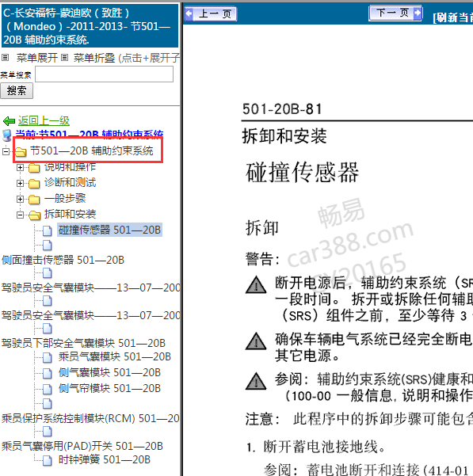Open the 一般步骤 folder icon
The width and height of the screenshot is (473, 476).
click(34, 200)
